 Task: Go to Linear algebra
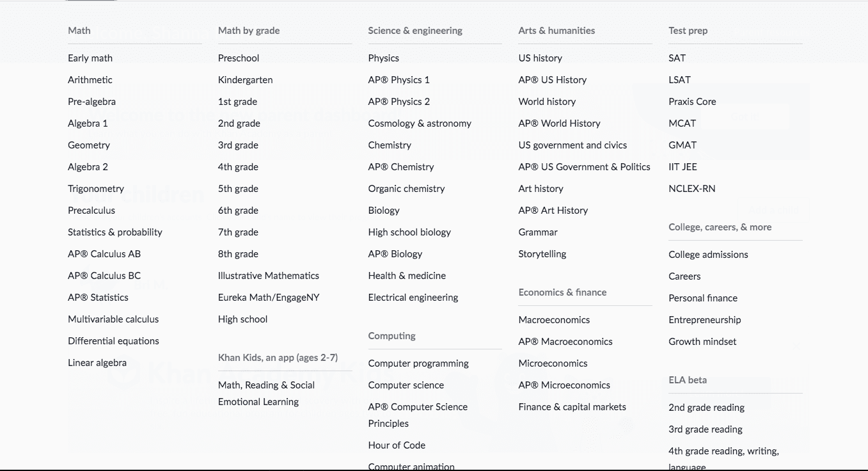97,363
